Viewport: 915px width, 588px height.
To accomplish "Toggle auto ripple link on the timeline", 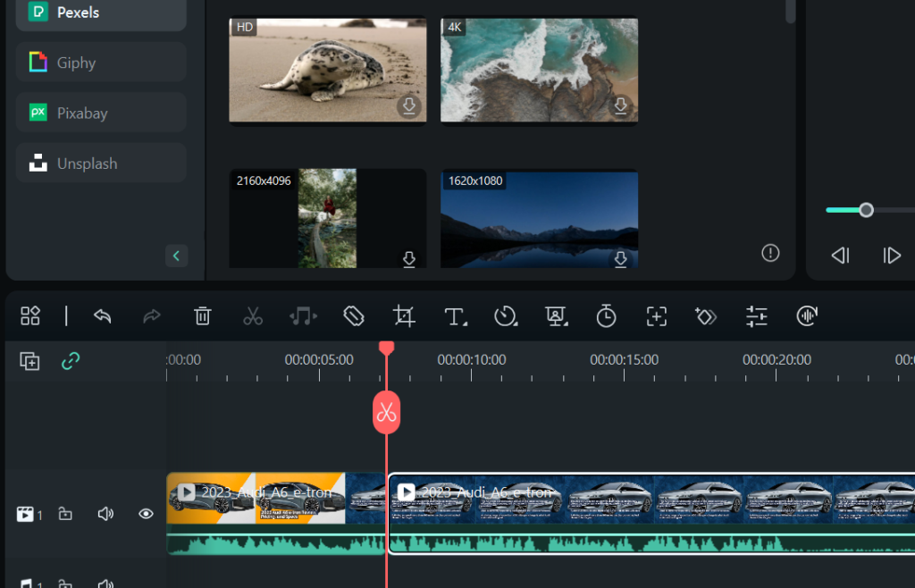I will click(x=71, y=362).
